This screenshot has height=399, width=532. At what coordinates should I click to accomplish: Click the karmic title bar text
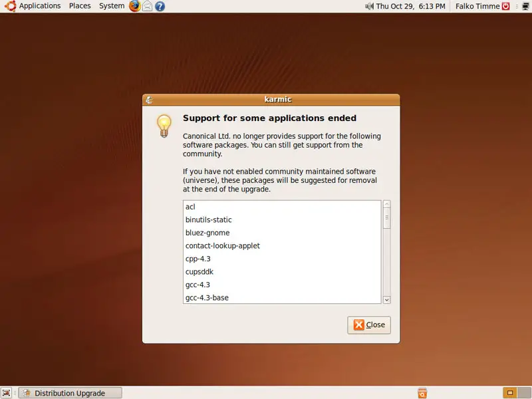point(278,99)
